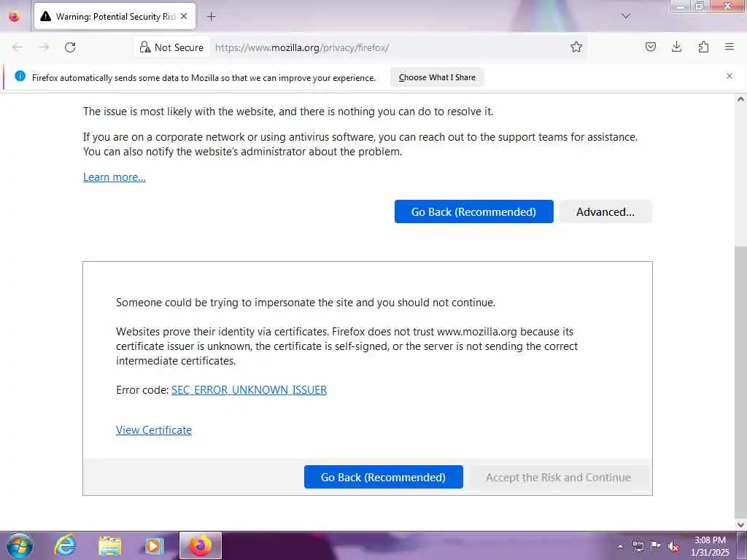The width and height of the screenshot is (747, 560).
Task: Click the Advanced… button
Action: 605,212
